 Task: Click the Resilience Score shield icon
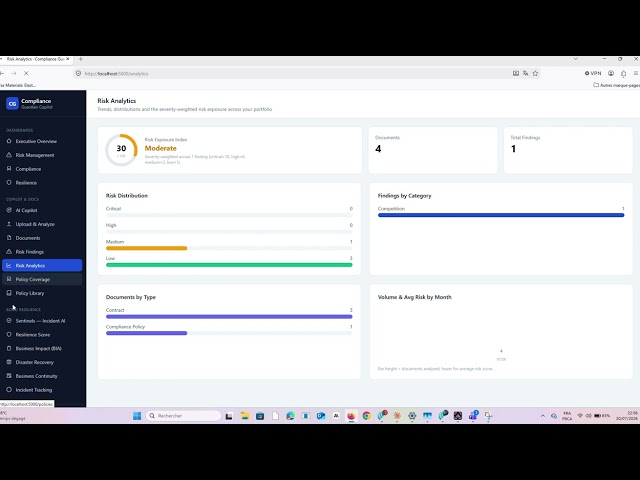pos(9,334)
